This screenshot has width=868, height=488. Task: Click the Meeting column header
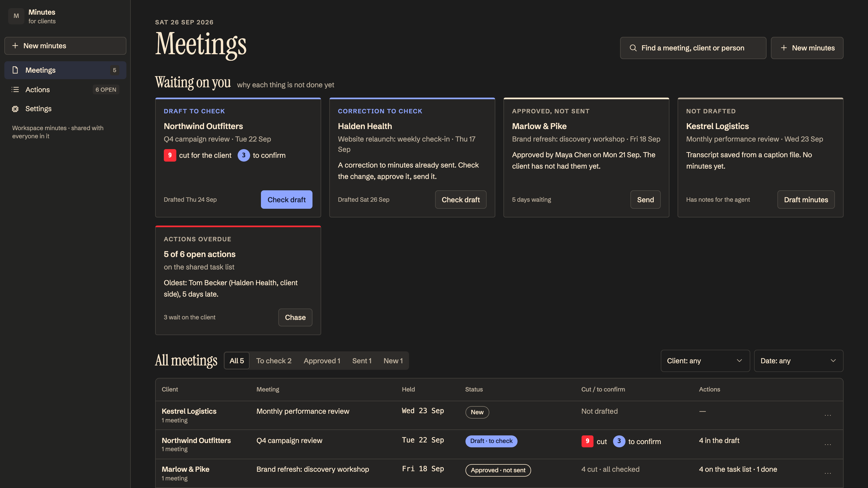pyautogui.click(x=268, y=389)
